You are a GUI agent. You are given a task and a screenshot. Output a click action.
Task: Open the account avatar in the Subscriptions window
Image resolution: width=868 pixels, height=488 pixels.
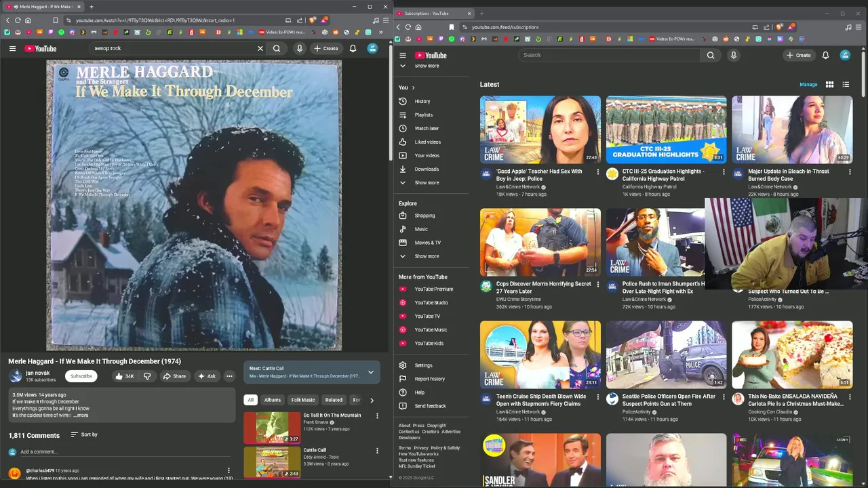pos(845,55)
